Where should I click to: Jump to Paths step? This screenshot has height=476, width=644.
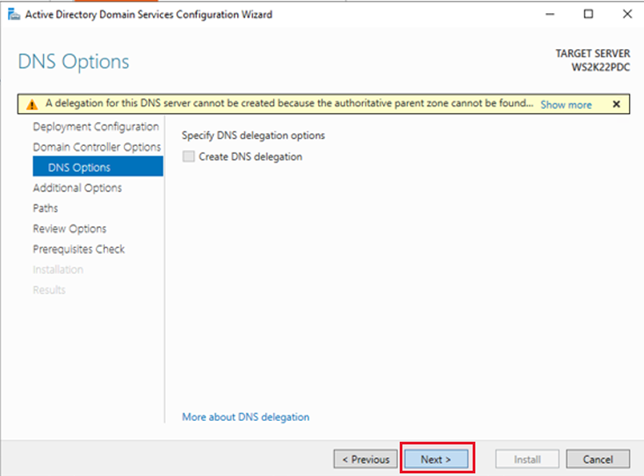[x=45, y=208]
